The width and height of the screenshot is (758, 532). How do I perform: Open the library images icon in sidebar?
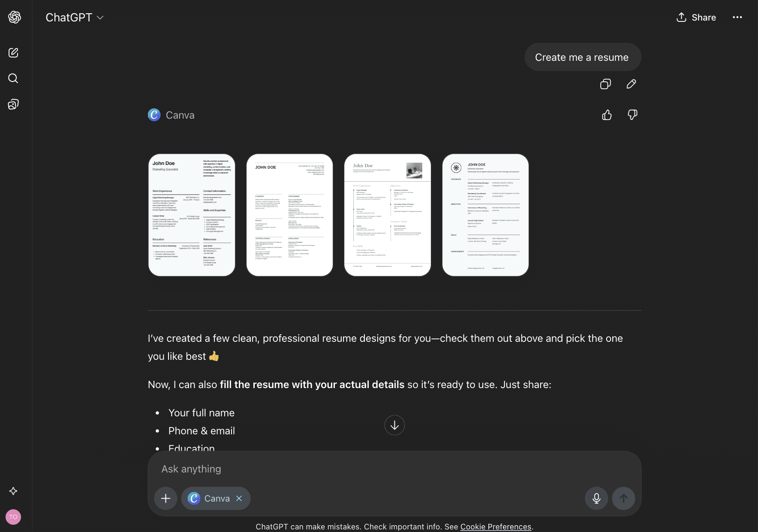(x=13, y=104)
